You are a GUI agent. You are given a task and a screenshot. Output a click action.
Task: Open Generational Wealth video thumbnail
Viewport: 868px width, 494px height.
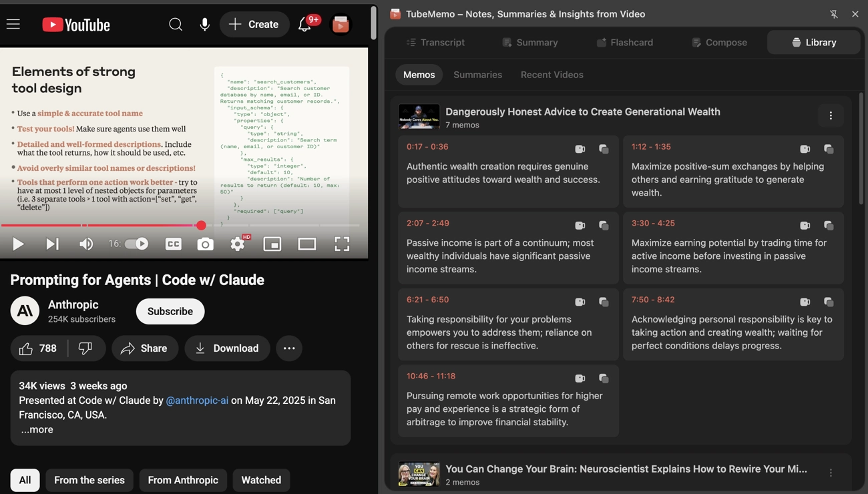pyautogui.click(x=419, y=117)
